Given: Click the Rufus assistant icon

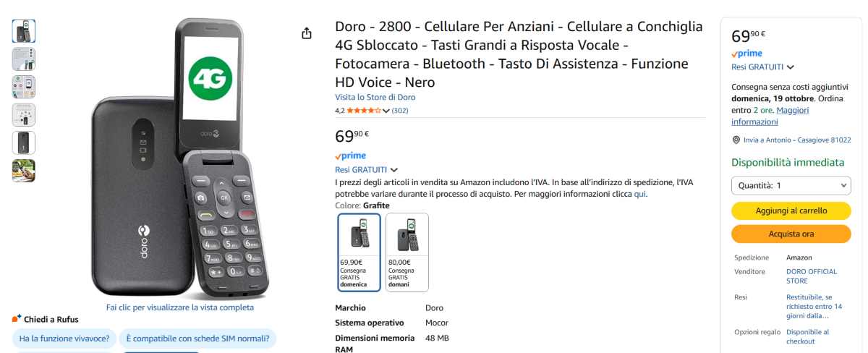Looking at the screenshot, I should [x=17, y=319].
